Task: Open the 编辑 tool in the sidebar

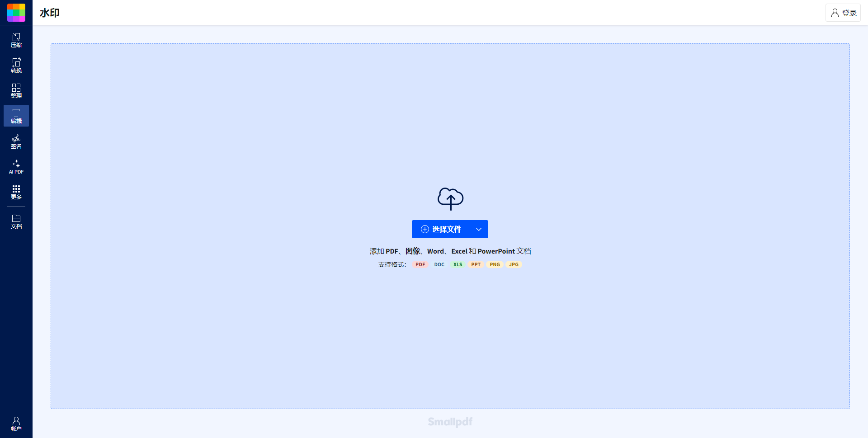Action: tap(16, 116)
